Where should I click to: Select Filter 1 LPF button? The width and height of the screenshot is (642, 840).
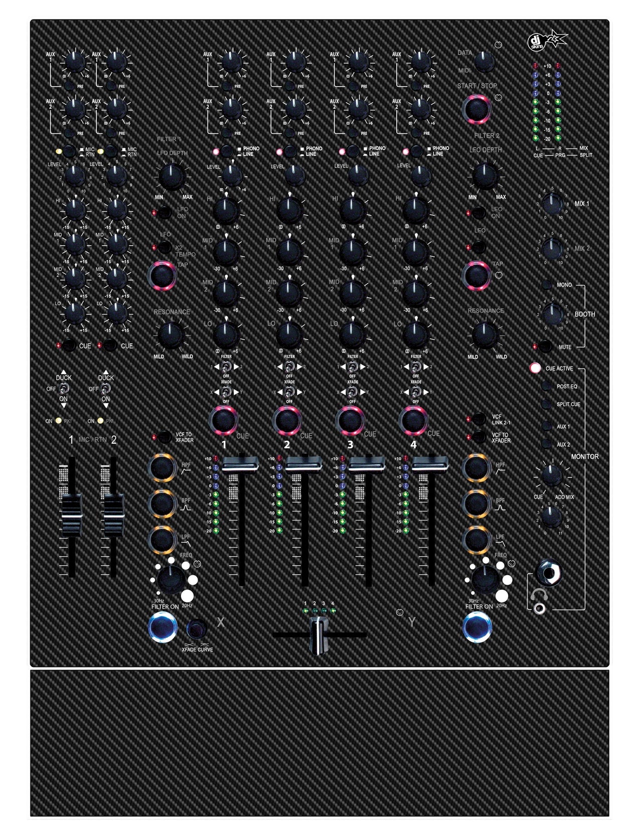point(163,540)
